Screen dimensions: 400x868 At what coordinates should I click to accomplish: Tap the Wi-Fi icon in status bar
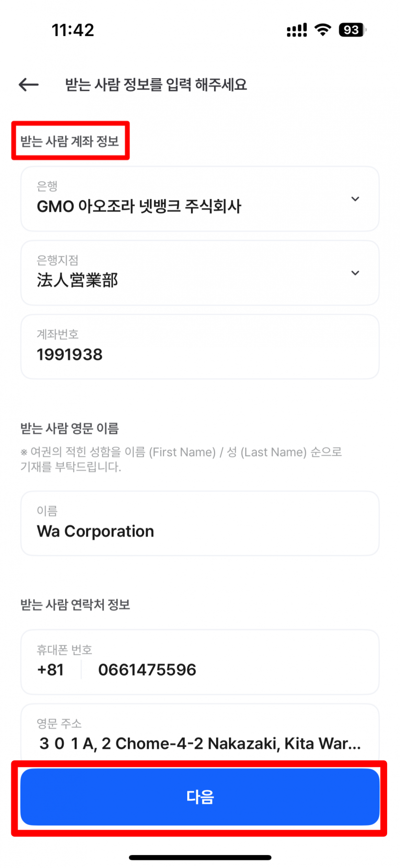point(323,30)
